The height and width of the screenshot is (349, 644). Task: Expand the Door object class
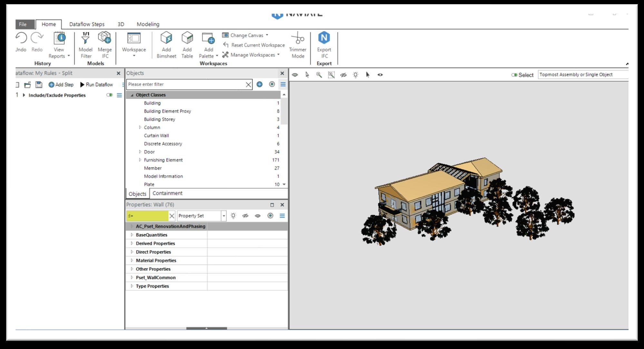[x=140, y=152]
